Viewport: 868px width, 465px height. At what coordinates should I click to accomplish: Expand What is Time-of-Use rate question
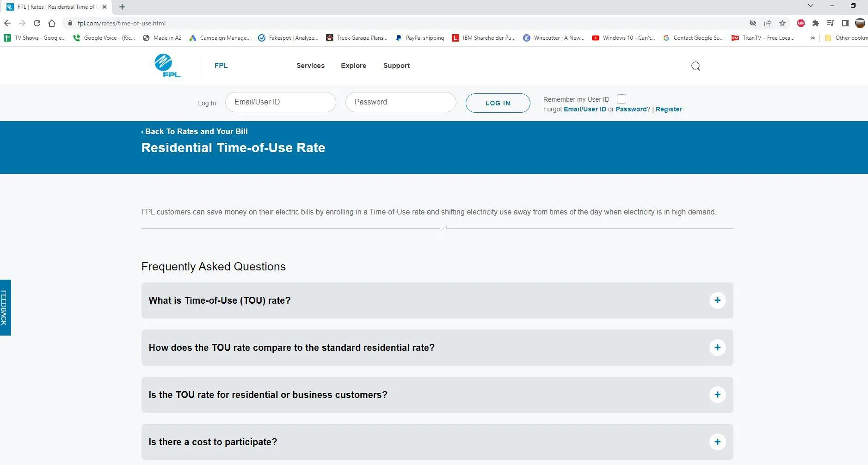tap(437, 300)
